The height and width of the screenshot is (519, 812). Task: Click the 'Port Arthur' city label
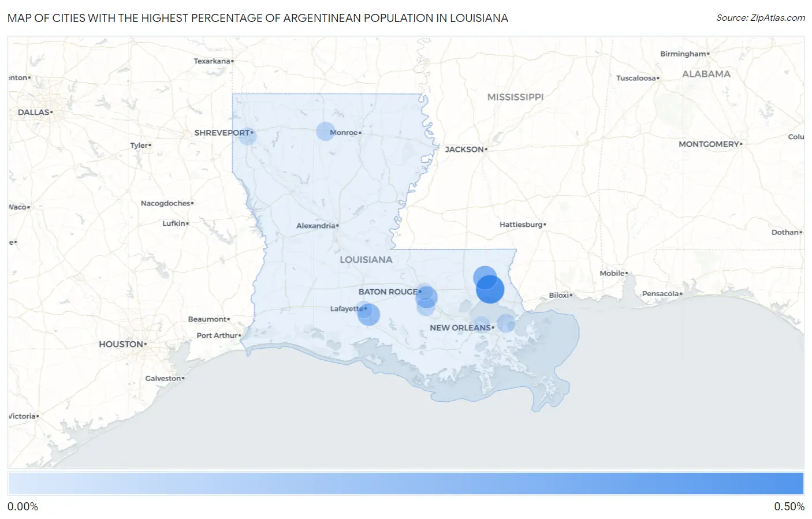pos(217,335)
